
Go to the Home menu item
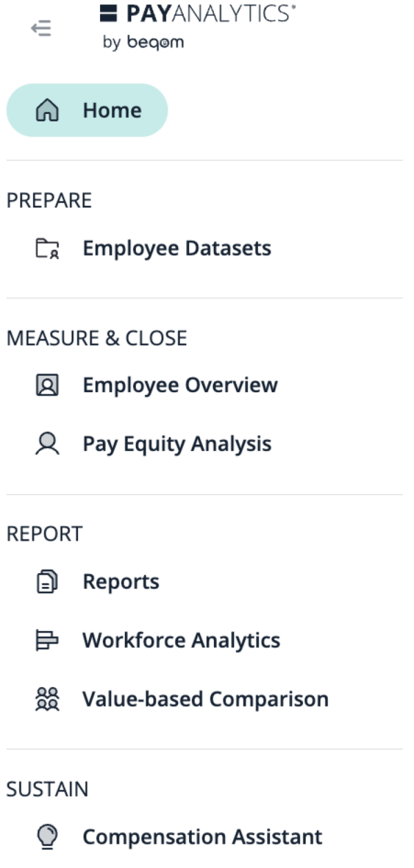112,110
